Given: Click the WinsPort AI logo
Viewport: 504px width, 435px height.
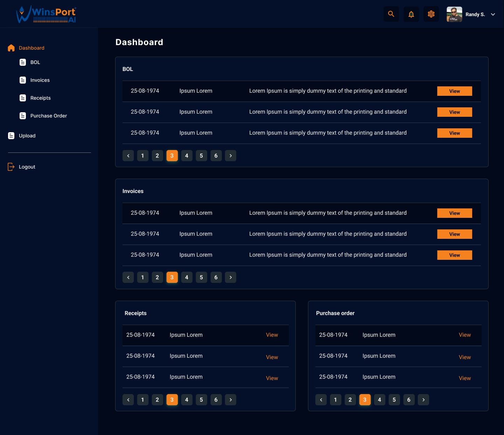Looking at the screenshot, I should click(x=46, y=14).
